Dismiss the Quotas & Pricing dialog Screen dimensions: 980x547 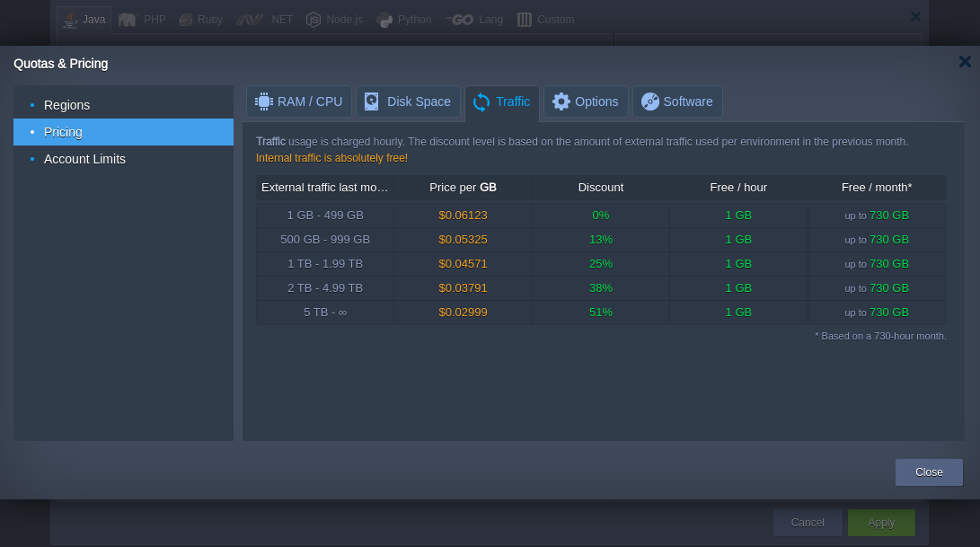tap(964, 62)
